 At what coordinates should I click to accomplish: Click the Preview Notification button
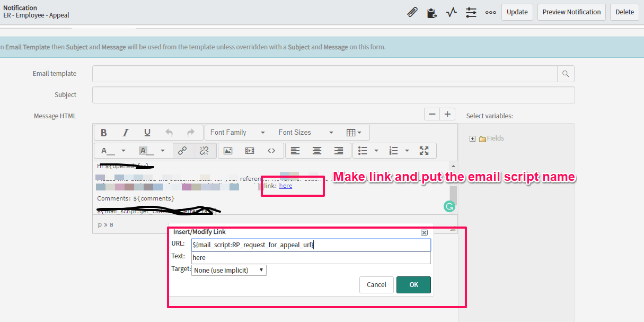[572, 12]
